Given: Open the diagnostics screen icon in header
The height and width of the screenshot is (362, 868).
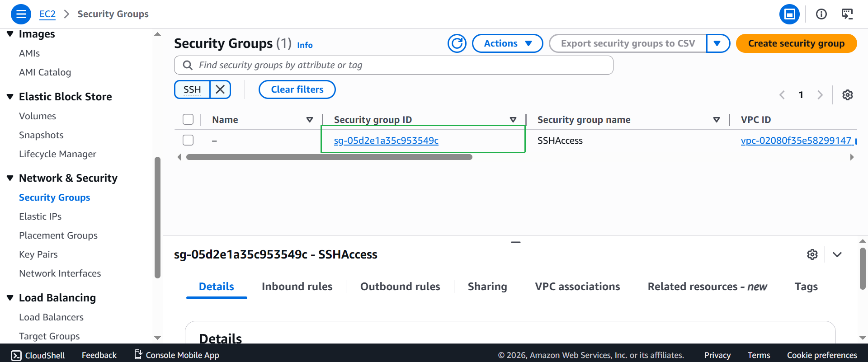Looking at the screenshot, I should [x=847, y=14].
